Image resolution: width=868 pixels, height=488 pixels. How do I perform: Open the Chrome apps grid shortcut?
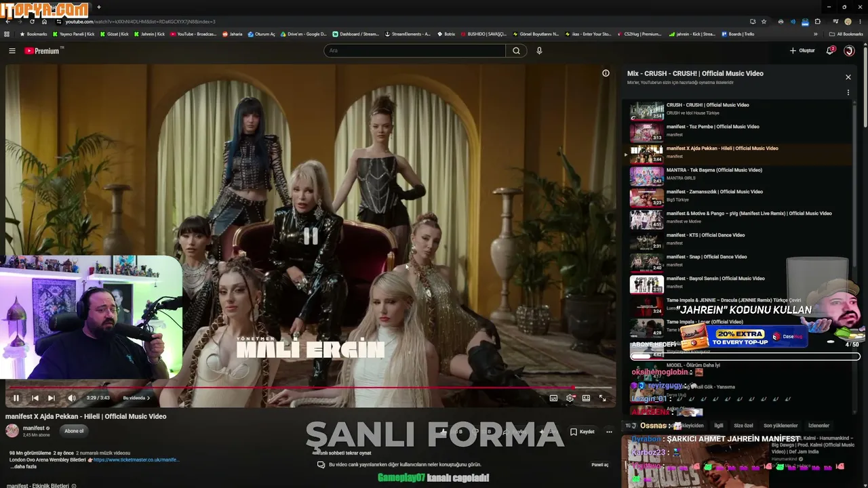[7, 34]
